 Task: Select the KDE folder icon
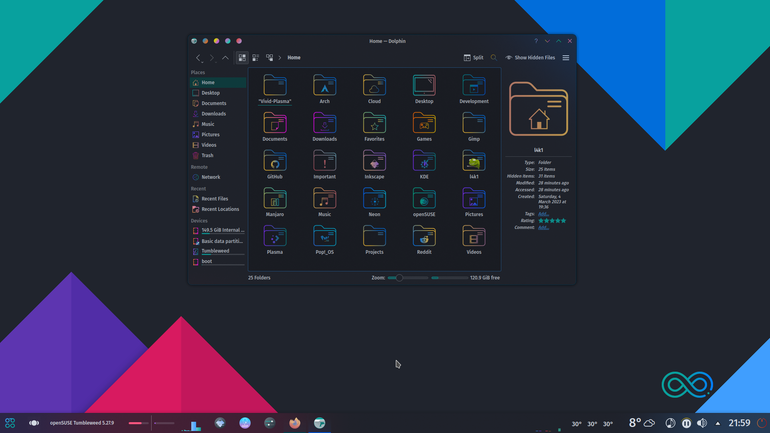[x=424, y=161]
